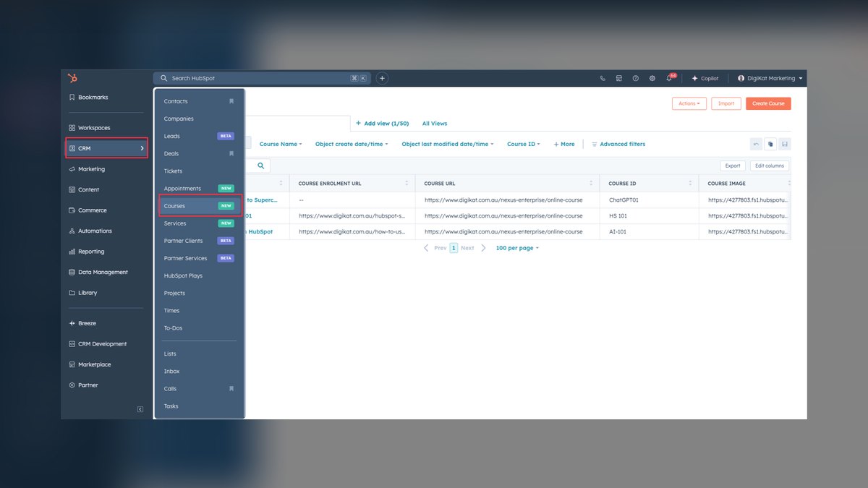Click the Edit columns button

point(770,166)
